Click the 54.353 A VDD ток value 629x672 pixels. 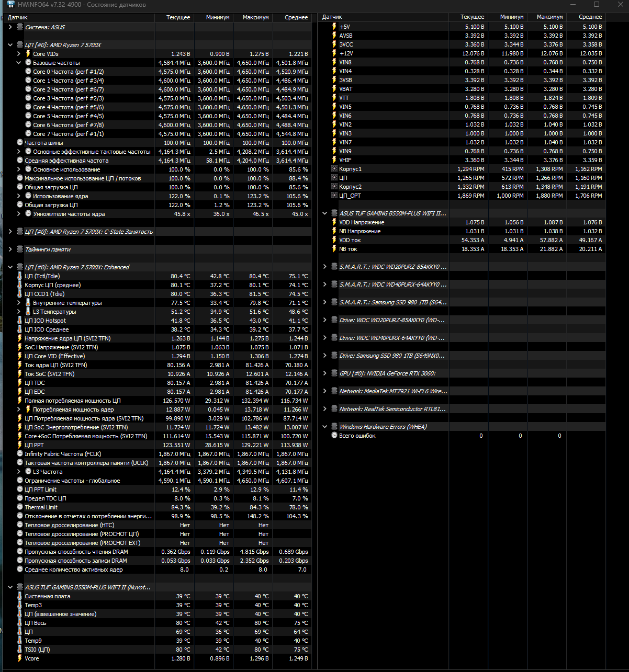pyautogui.click(x=473, y=240)
